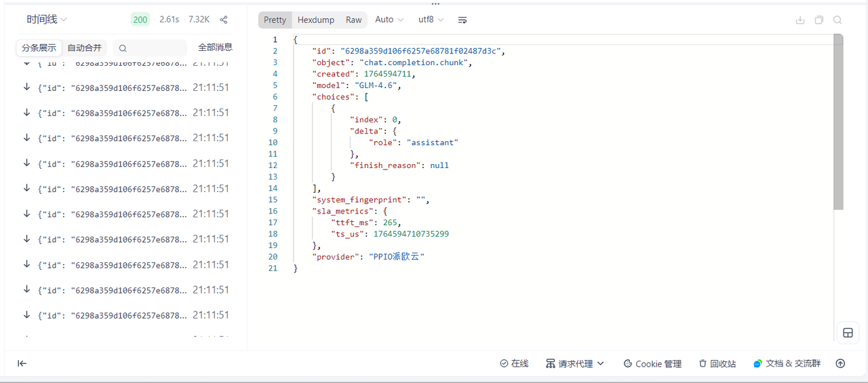Toggle word wrap icon next to utf8

[462, 20]
